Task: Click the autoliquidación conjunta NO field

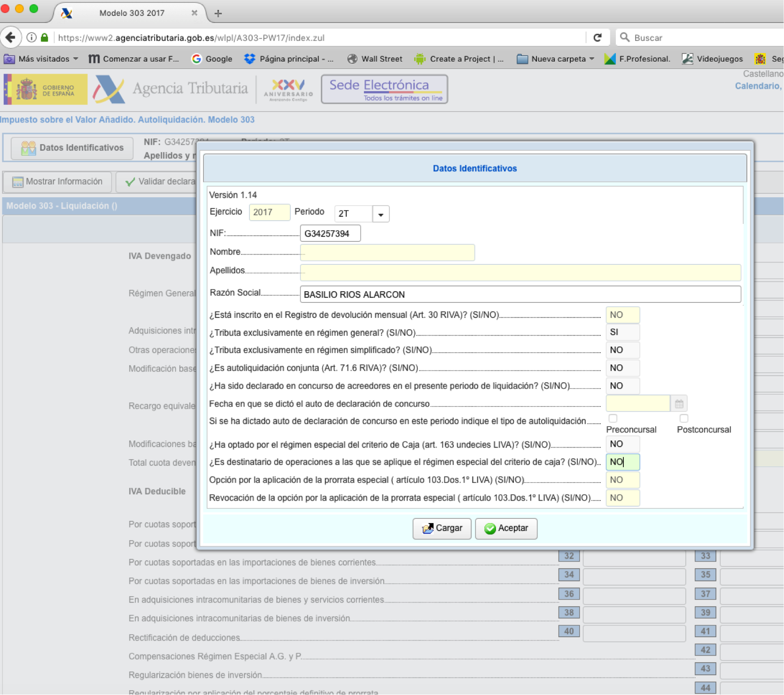Action: click(x=622, y=368)
